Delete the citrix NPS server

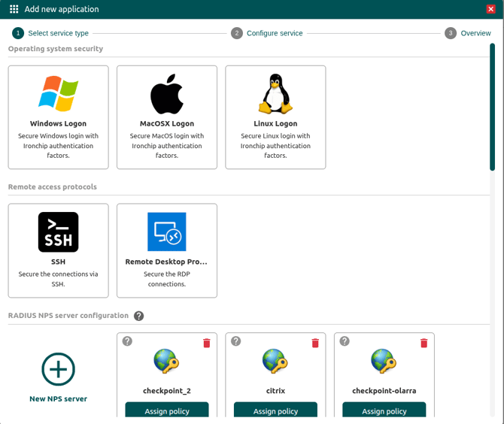point(315,343)
